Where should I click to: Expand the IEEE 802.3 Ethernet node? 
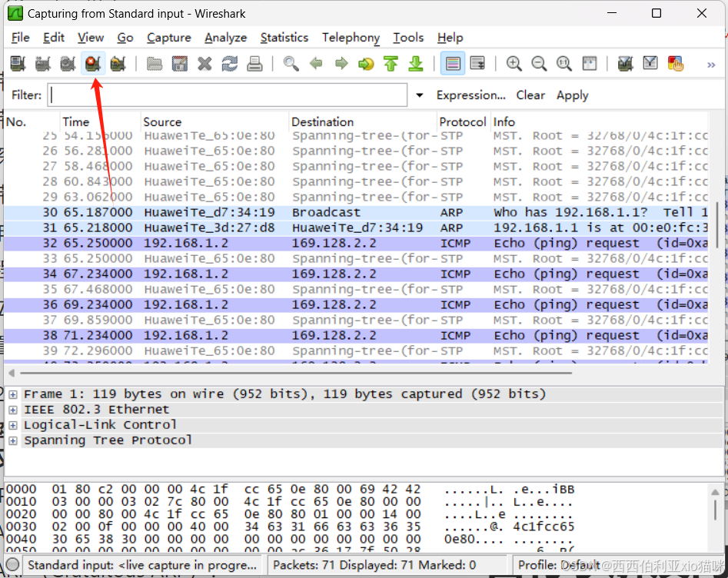[x=13, y=410]
